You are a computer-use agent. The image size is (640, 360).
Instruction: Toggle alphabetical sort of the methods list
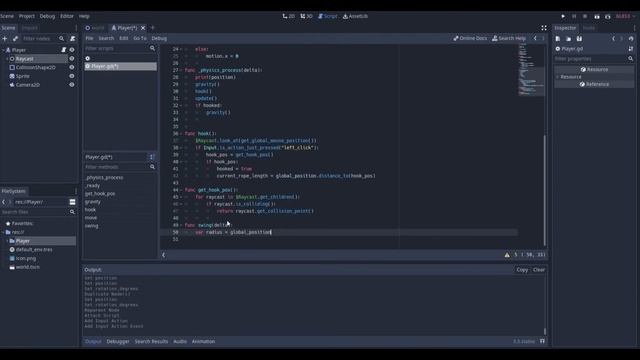pos(151,157)
